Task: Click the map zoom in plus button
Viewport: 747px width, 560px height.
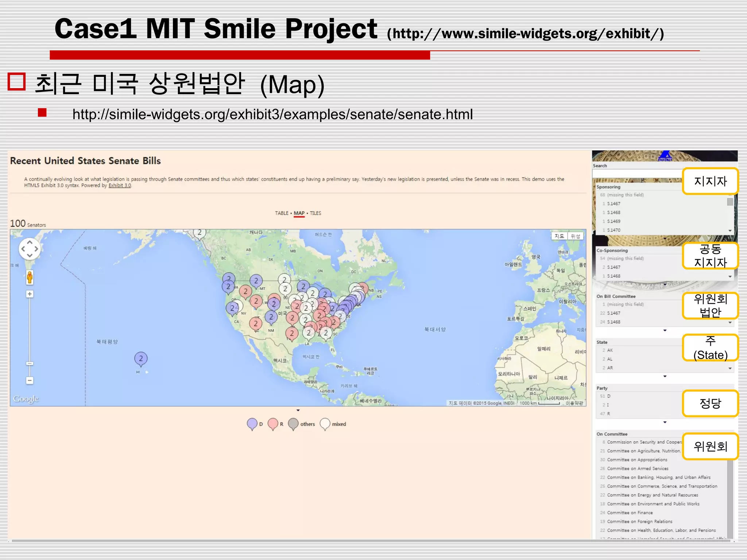Action: point(30,294)
